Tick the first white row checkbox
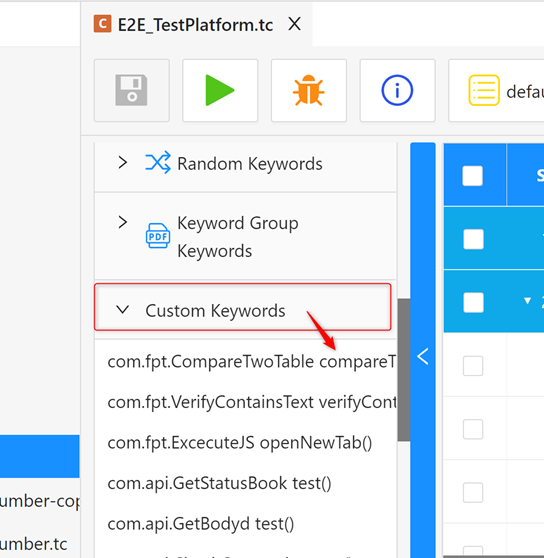Viewport: 544px width, 558px height. pos(473,365)
